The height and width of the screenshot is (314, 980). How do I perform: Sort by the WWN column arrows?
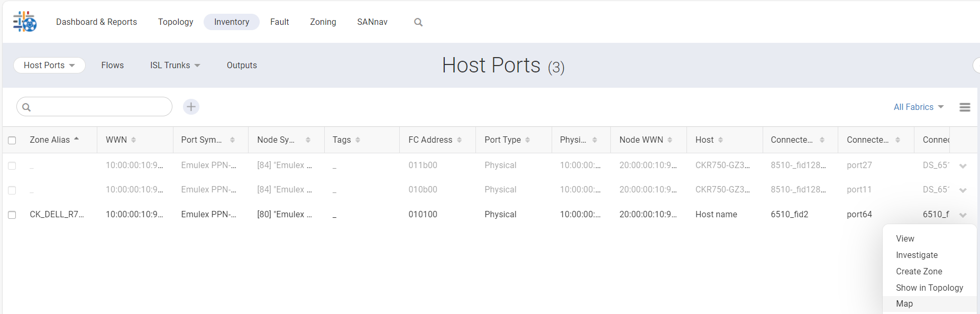(134, 140)
